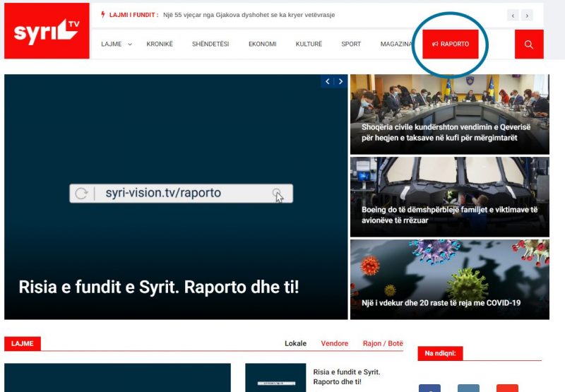Open Boeing victims compensation article

[450, 197]
